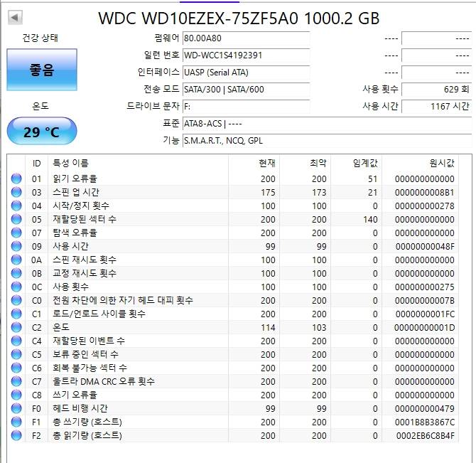
Task: Click raw value 0001B8B3867C
Action: pos(425,422)
